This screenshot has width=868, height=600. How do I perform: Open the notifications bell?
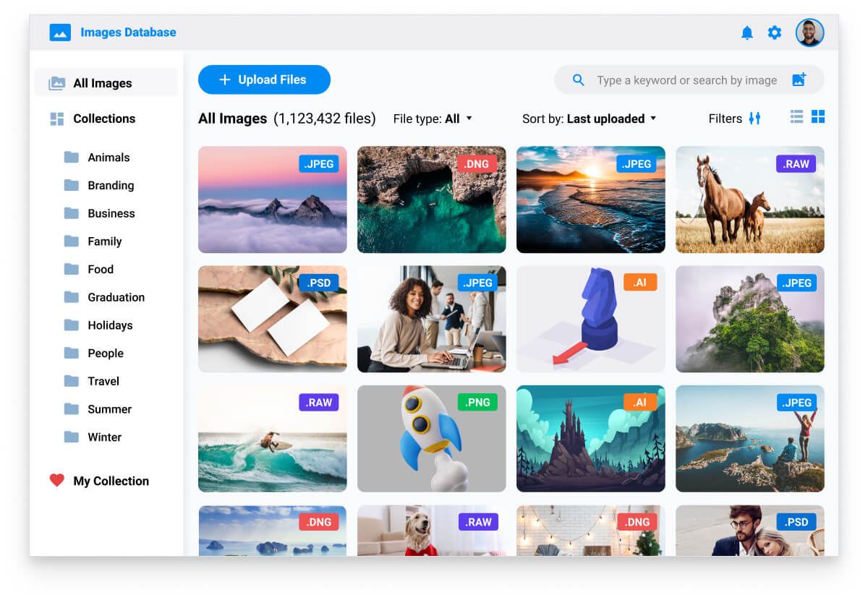point(747,33)
